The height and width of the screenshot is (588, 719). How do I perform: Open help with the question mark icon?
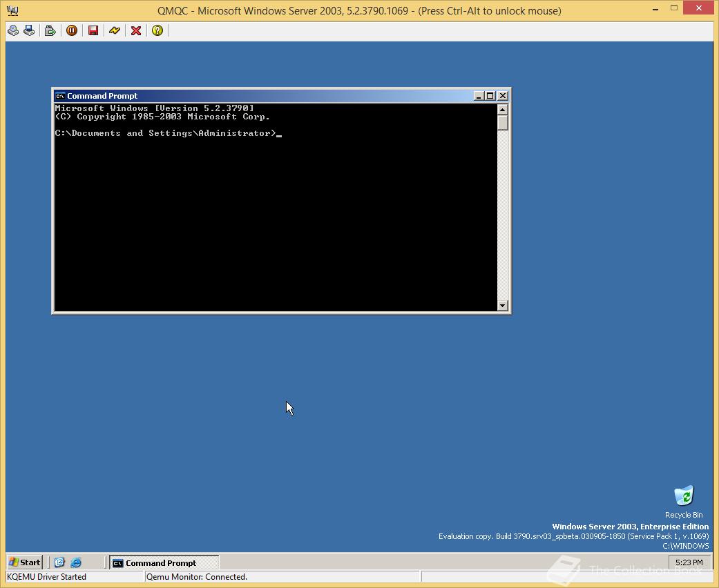point(157,30)
